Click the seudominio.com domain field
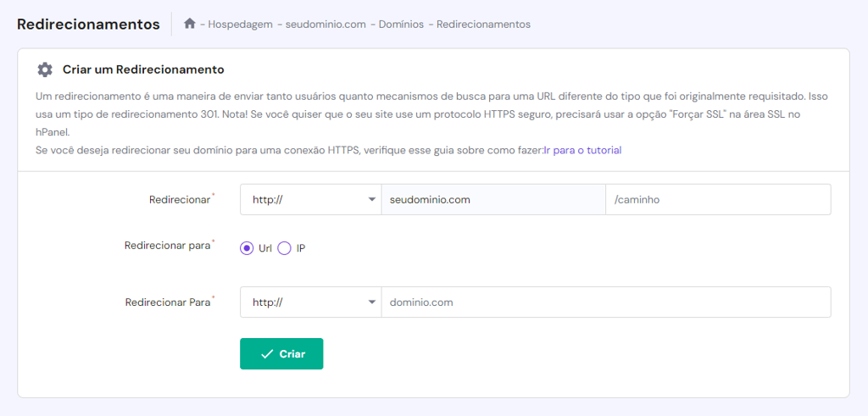 [x=494, y=199]
